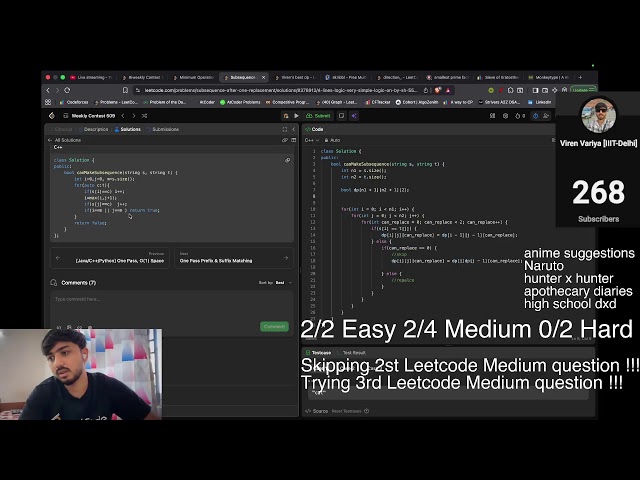
Task: Open next solution One Pass Prefix & Suffix Matching
Action: point(234,258)
